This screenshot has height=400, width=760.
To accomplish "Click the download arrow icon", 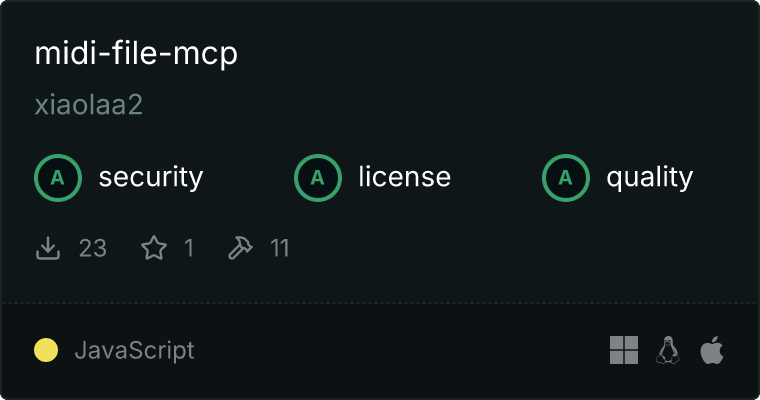I will point(48,248).
